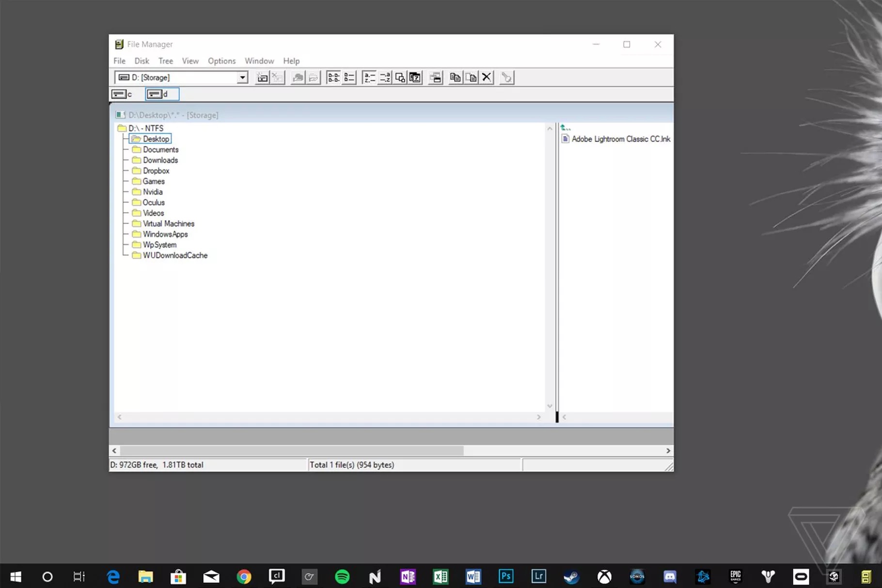This screenshot has height=588, width=882.
Task: Delete selection using the X toolbar icon
Action: pyautogui.click(x=486, y=77)
